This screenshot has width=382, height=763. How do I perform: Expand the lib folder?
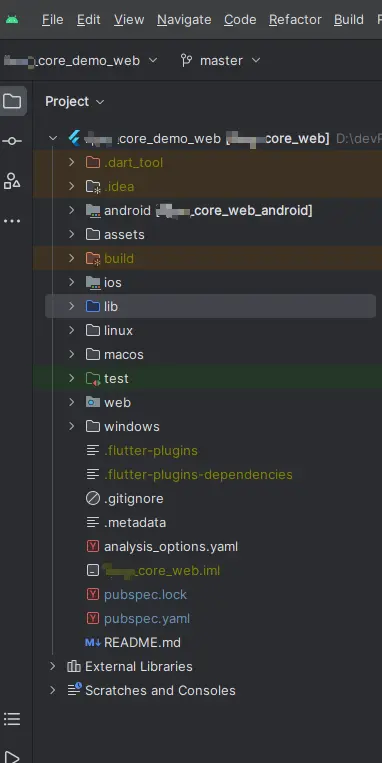point(72,306)
